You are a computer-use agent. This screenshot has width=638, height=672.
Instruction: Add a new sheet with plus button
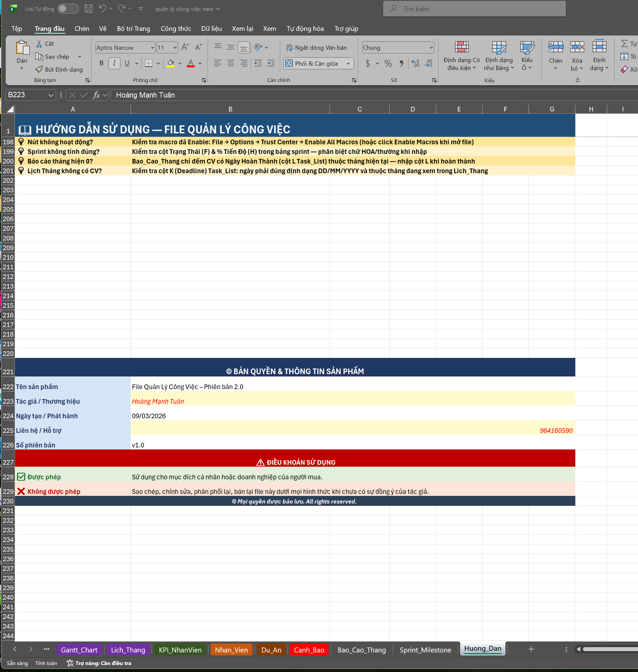click(531, 649)
